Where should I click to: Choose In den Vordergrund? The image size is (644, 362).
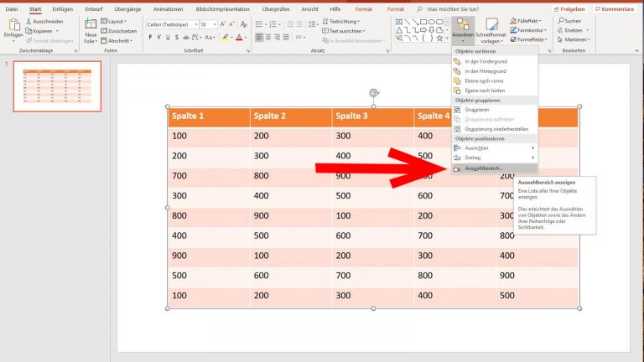tap(495, 61)
